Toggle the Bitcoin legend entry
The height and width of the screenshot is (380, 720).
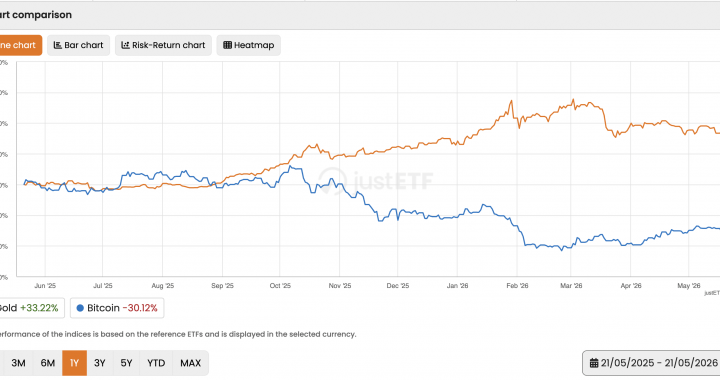click(117, 308)
